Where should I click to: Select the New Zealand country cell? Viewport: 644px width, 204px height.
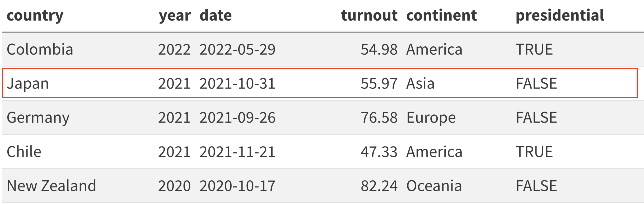pyautogui.click(x=51, y=186)
